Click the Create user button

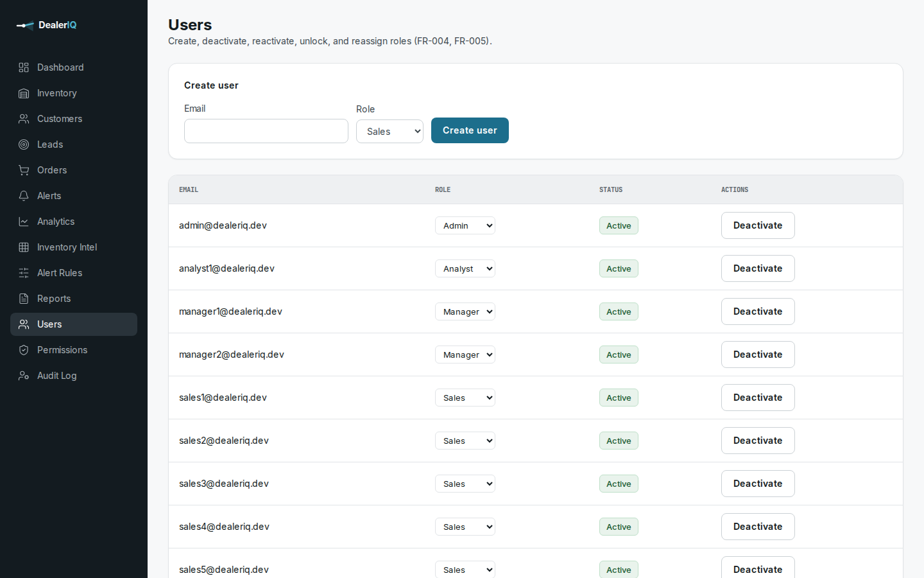point(470,130)
